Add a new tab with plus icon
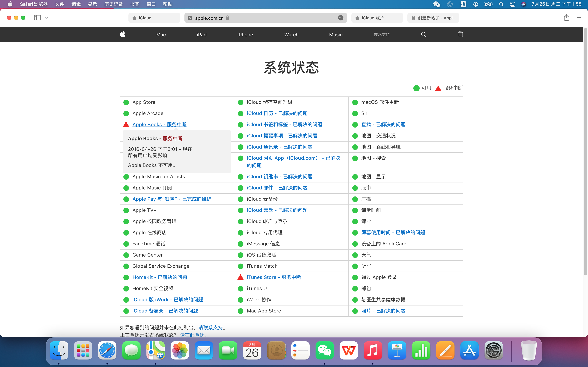This screenshot has width=588, height=367. [579, 18]
